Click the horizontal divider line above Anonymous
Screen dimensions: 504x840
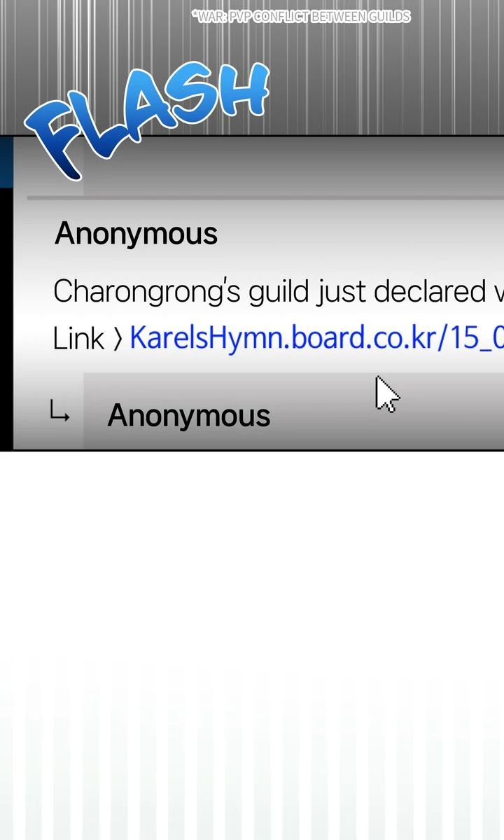(265, 199)
